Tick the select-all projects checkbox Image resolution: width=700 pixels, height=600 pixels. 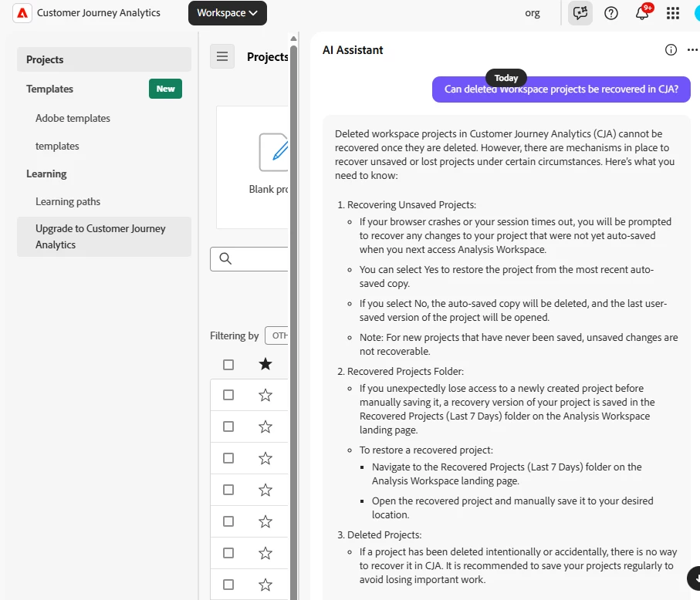pos(228,365)
